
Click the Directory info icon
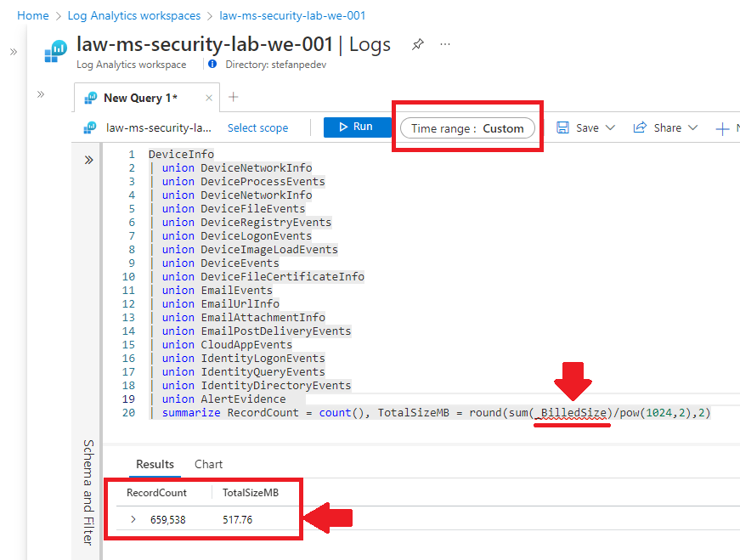coord(212,64)
